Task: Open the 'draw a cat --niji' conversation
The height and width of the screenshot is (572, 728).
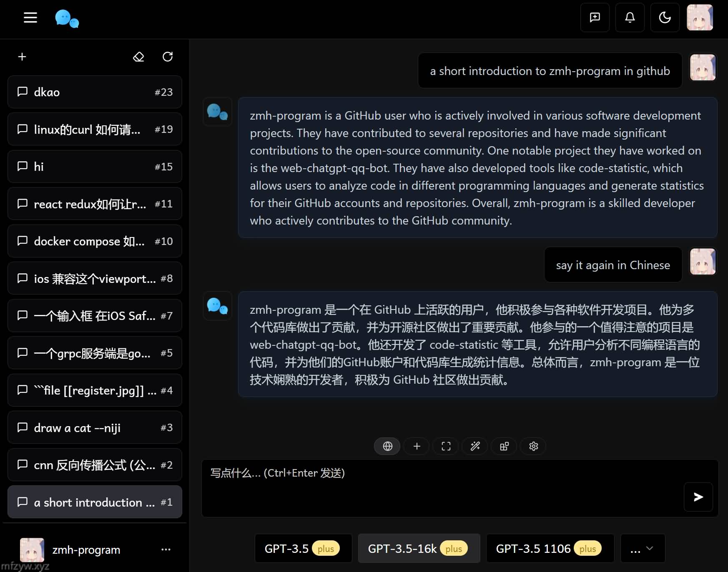Action: (95, 428)
